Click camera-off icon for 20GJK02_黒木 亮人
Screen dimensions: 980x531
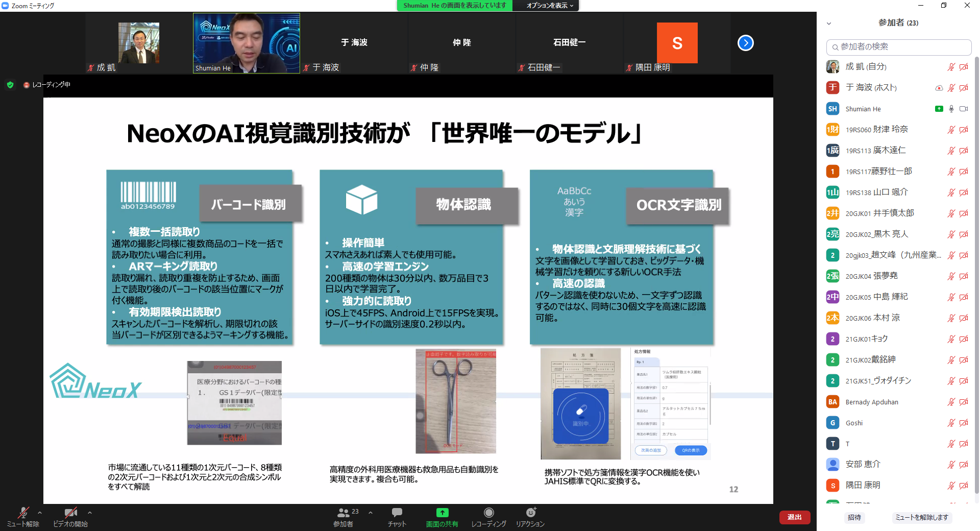(x=964, y=234)
